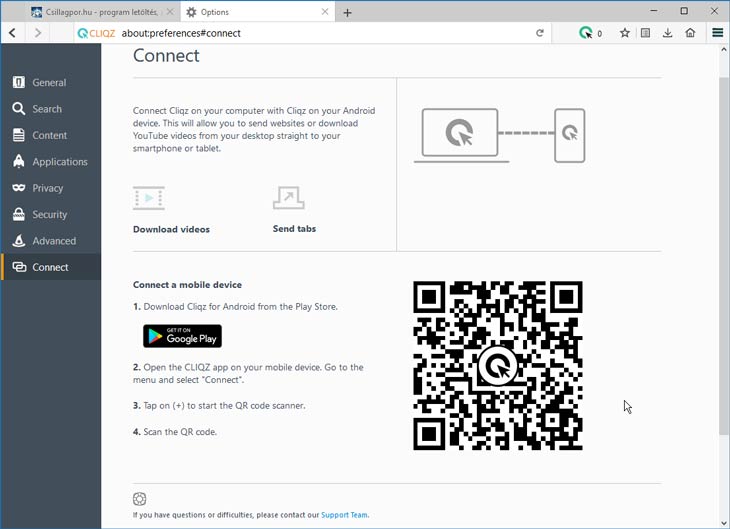Click the support lifebuoy icon
The image size is (730, 529).
(140, 499)
